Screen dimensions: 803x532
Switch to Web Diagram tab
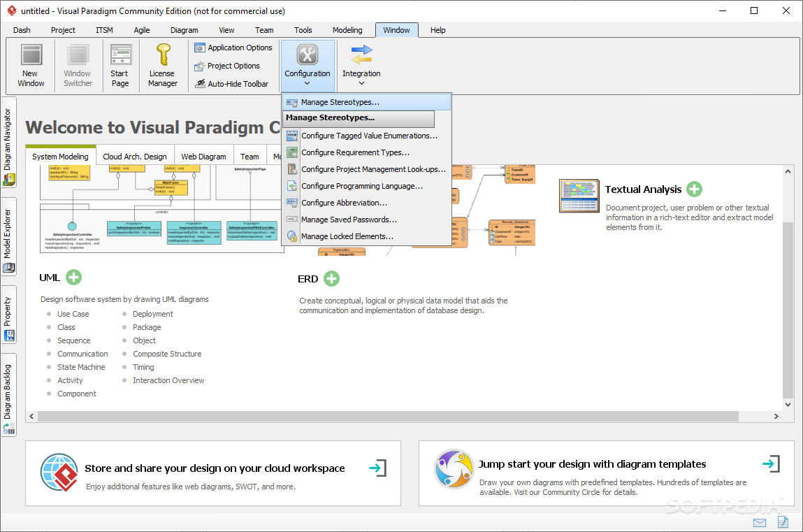(204, 156)
